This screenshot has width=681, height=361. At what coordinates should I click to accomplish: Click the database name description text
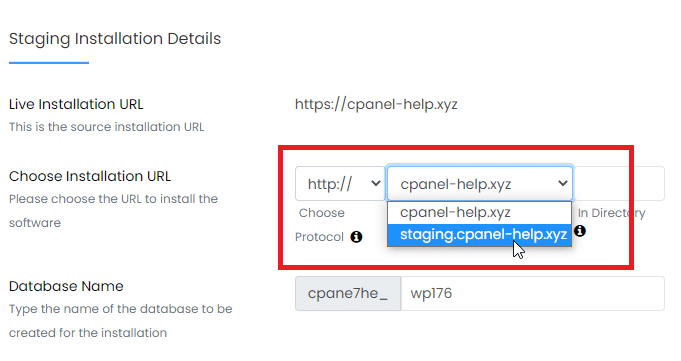pos(120,321)
